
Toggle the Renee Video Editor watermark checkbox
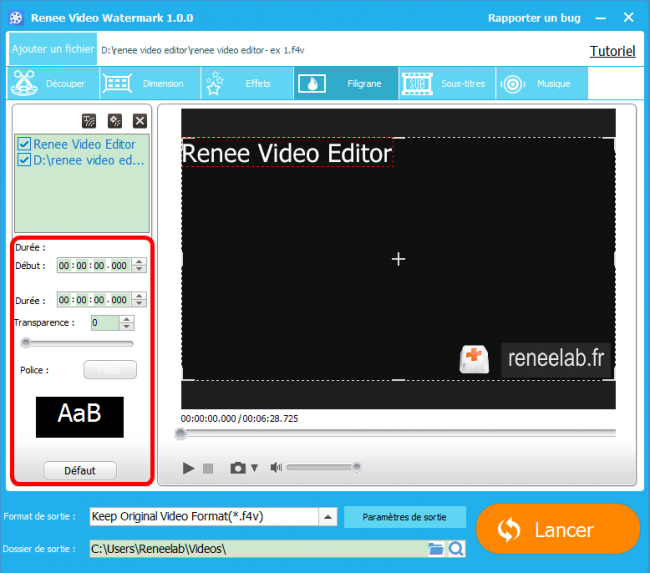click(24, 144)
